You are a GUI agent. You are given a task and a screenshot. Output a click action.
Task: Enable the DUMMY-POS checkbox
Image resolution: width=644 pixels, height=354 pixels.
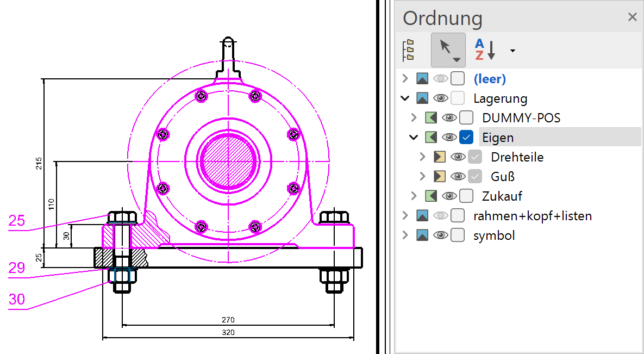(x=466, y=118)
